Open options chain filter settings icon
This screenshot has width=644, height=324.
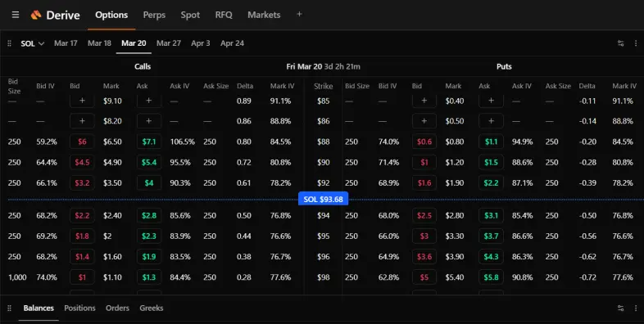point(620,43)
